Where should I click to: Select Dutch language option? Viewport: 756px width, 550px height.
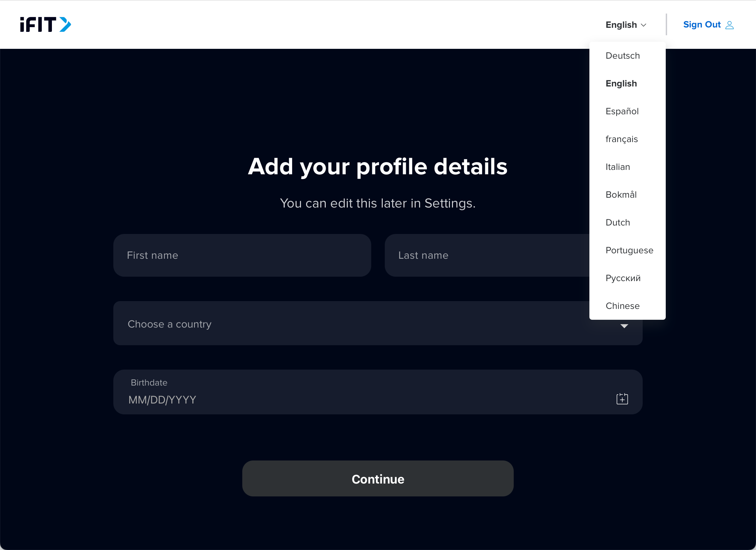618,222
